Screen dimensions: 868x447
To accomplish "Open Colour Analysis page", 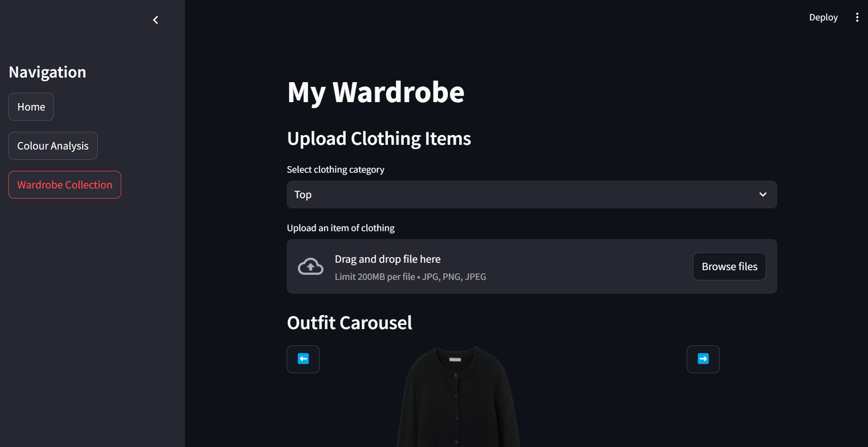I will [53, 146].
